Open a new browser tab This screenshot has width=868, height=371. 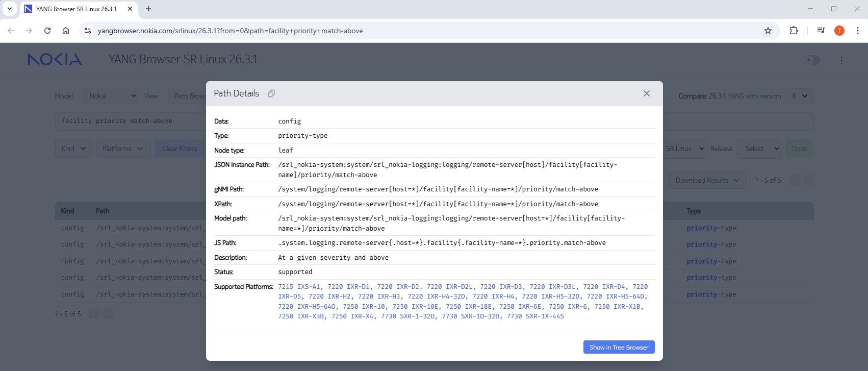(148, 9)
